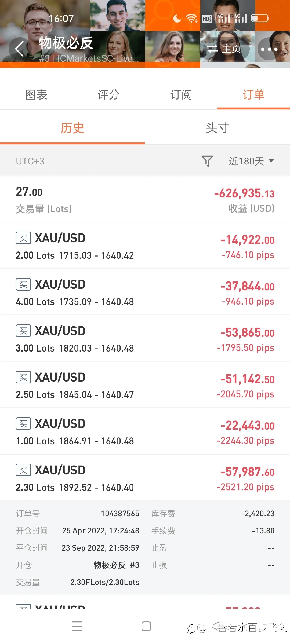
Task: Select the 头寸 positions sub-tab
Action: pyautogui.click(x=218, y=128)
